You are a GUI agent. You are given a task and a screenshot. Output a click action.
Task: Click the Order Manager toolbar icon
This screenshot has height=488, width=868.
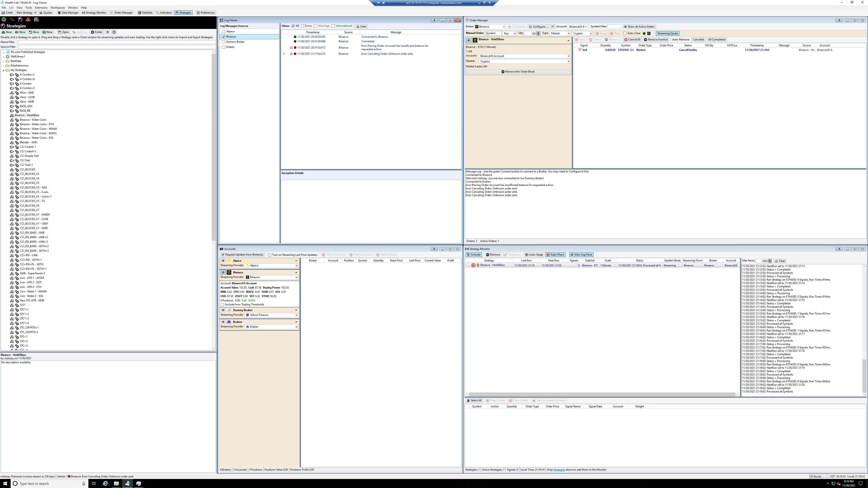click(121, 12)
